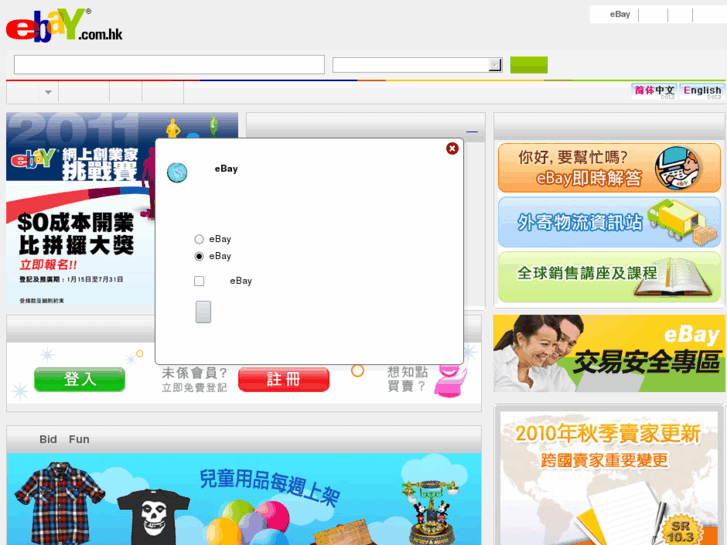Open the 2011 網上創業家挑戰賽 banner
Viewport: 727px width, 545px height.
pyautogui.click(x=81, y=209)
